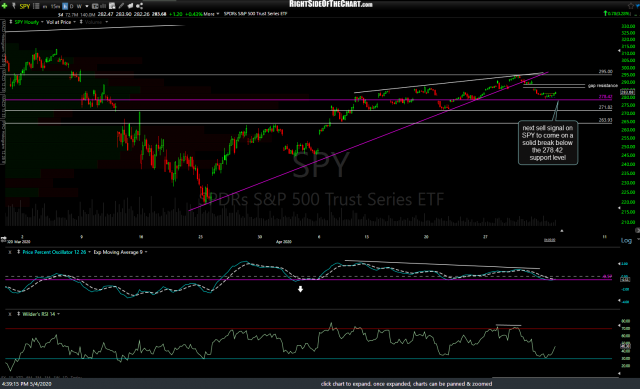The height and width of the screenshot is (389, 640).
Task: Select the pencil drawing tools icon
Action: 122,6
